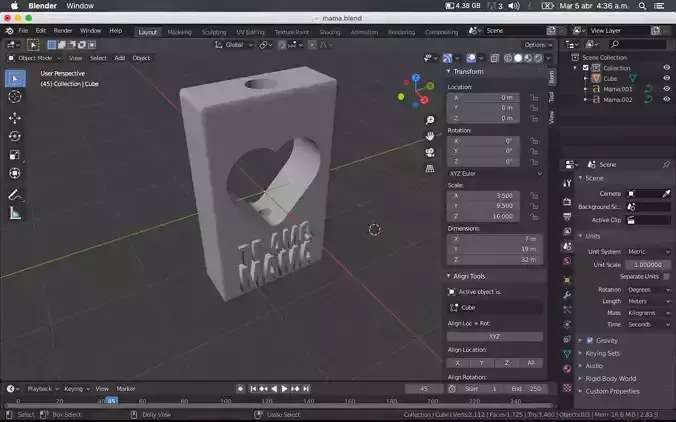Click the Align Location All button
Screen dimensions: 676x422
pos(531,363)
